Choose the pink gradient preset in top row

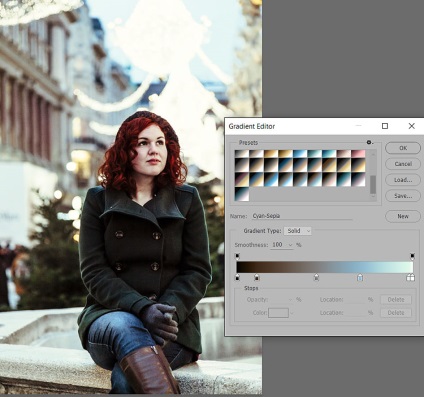[x=358, y=154]
